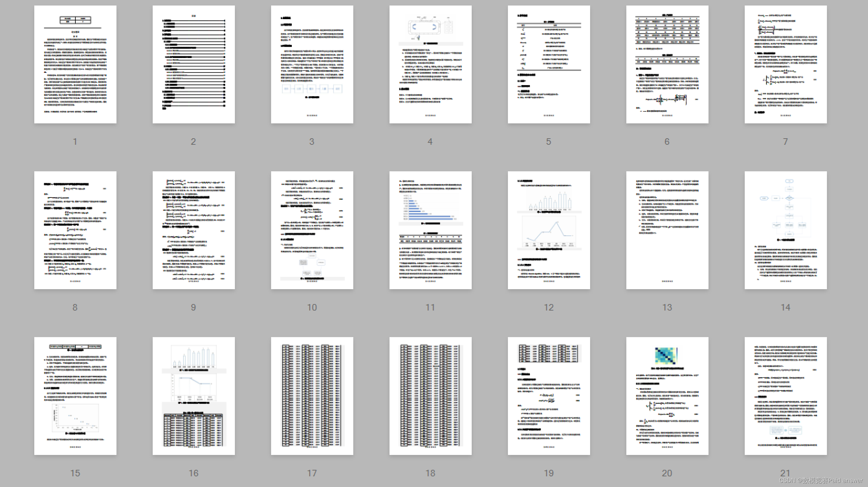Select page 2 table of contents thumbnail

(193, 64)
